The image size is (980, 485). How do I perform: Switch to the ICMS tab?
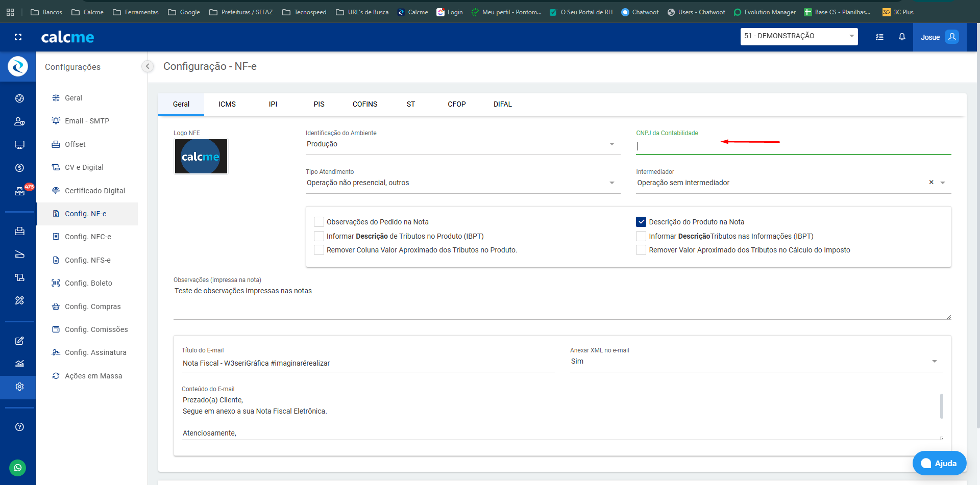click(227, 104)
